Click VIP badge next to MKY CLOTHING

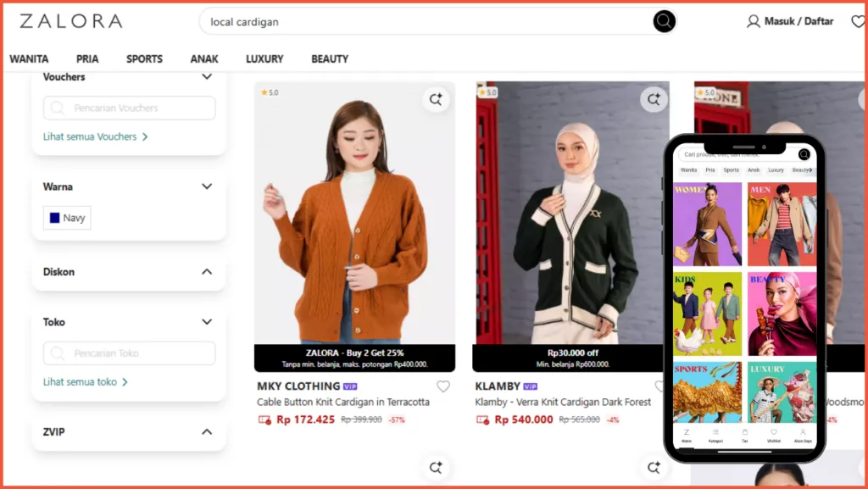point(350,386)
